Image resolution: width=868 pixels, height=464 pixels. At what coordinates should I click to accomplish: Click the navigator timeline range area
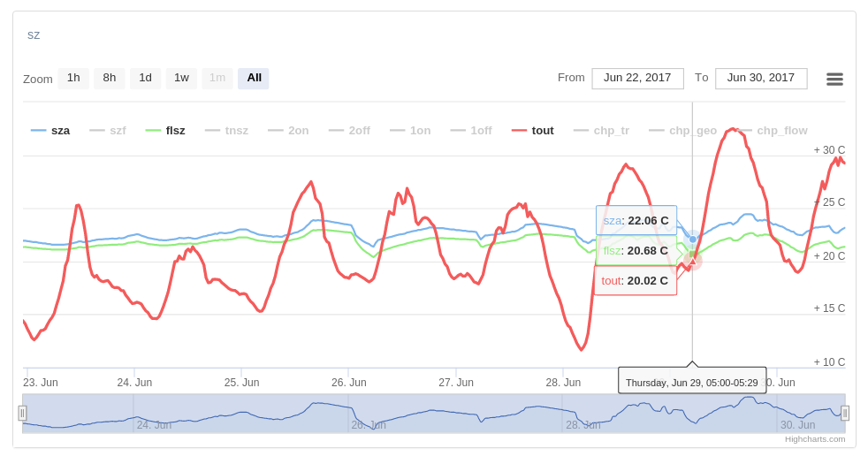pos(433,413)
